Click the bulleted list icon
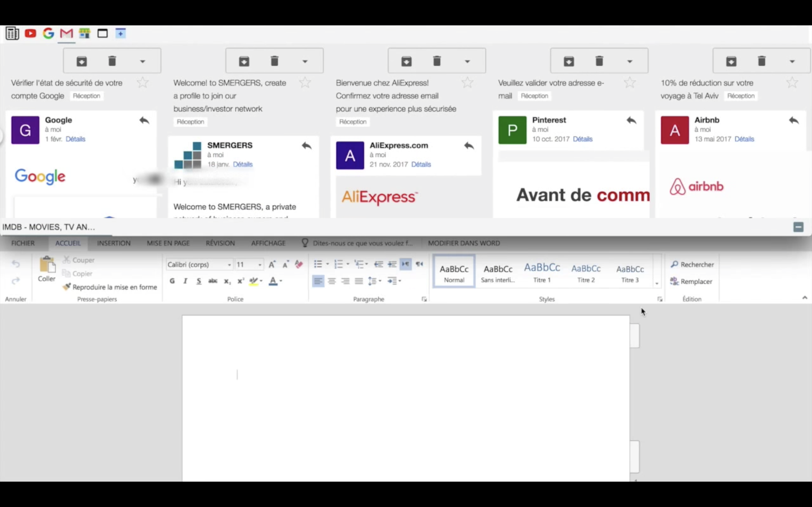Image resolution: width=812 pixels, height=507 pixels. click(x=318, y=264)
